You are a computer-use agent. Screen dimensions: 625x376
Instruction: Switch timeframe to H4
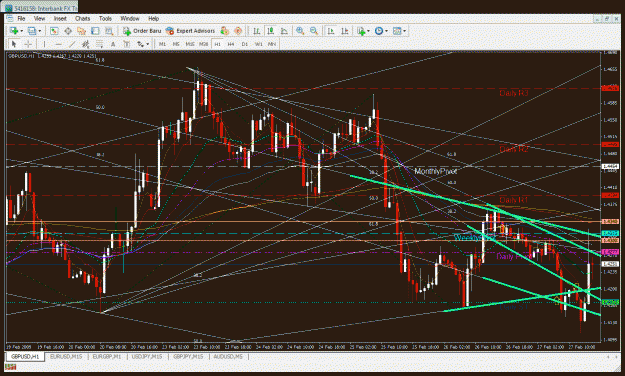pyautogui.click(x=231, y=44)
